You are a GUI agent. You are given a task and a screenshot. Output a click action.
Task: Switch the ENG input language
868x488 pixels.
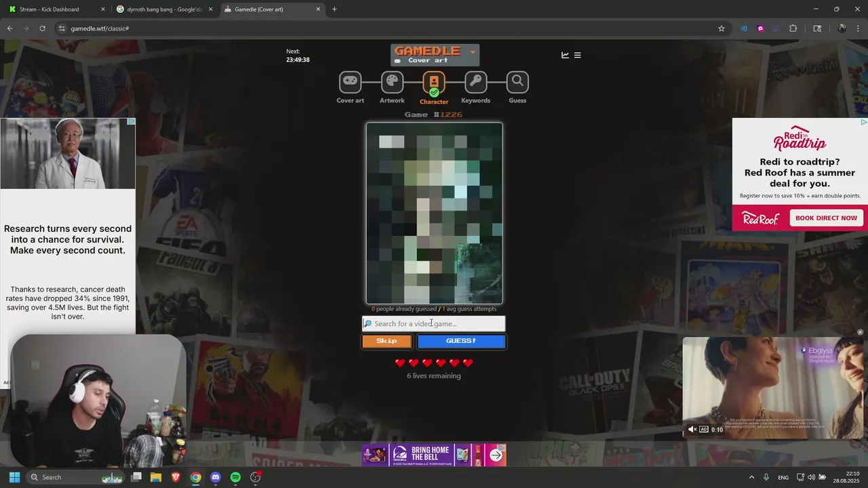point(783,477)
